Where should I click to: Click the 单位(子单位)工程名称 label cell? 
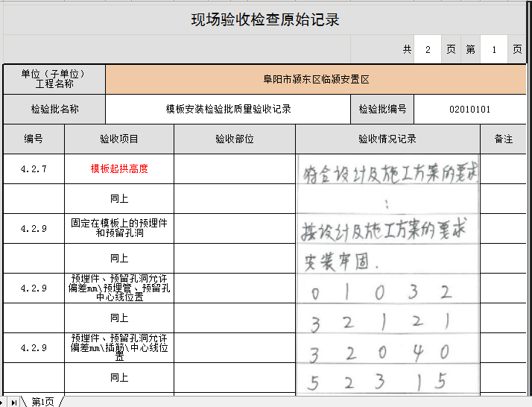(54, 79)
